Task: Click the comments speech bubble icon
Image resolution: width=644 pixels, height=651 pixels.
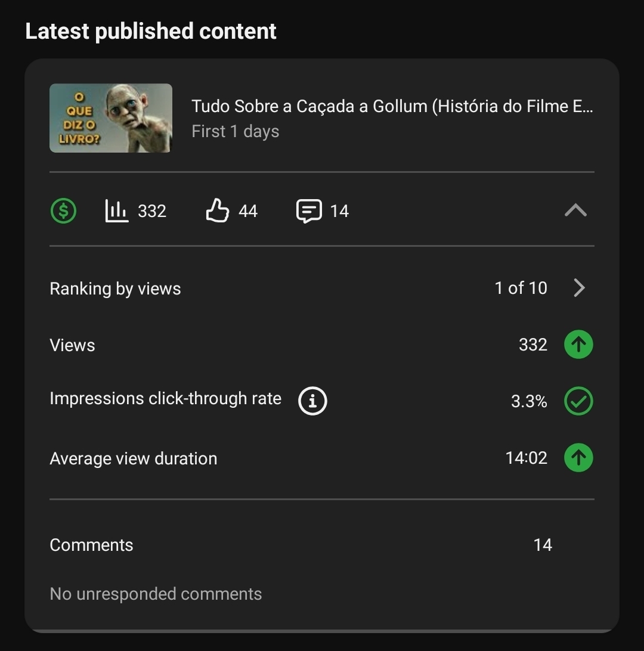Action: point(309,210)
